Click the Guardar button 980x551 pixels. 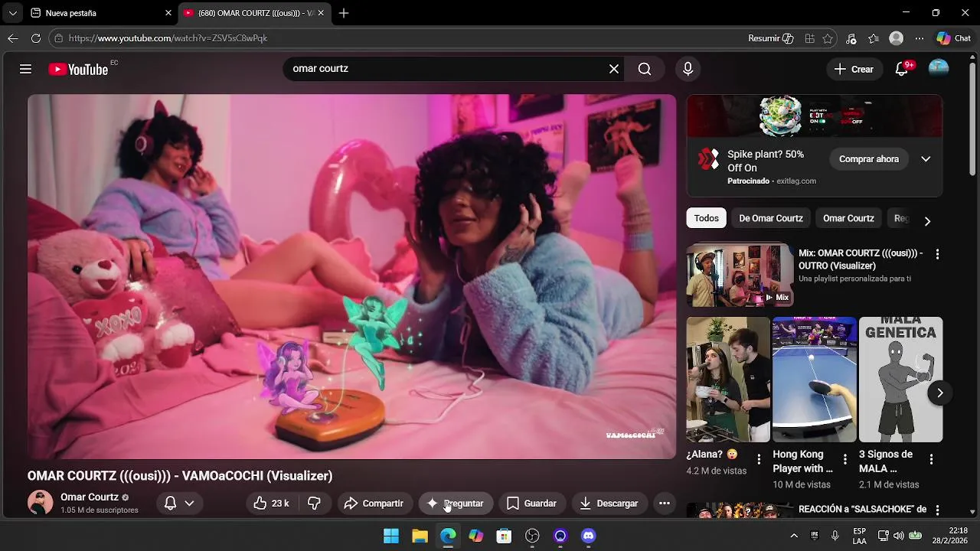pyautogui.click(x=531, y=504)
